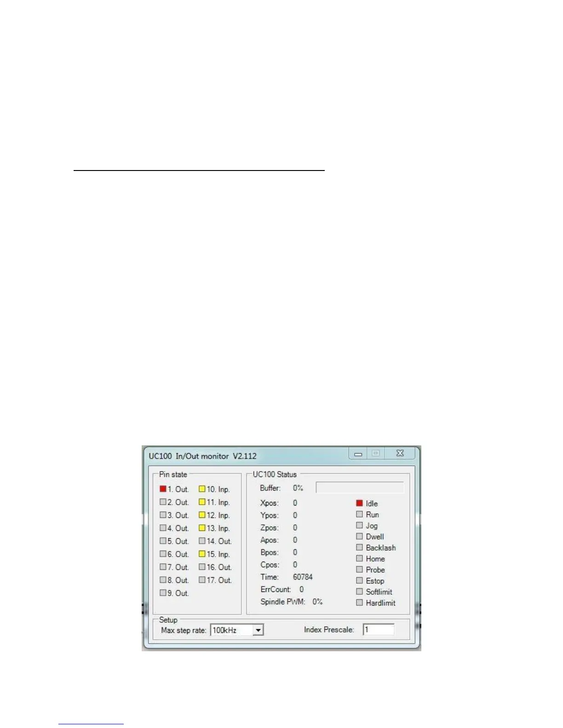Click the Zpos label
563x728 pixels.
tap(270, 528)
